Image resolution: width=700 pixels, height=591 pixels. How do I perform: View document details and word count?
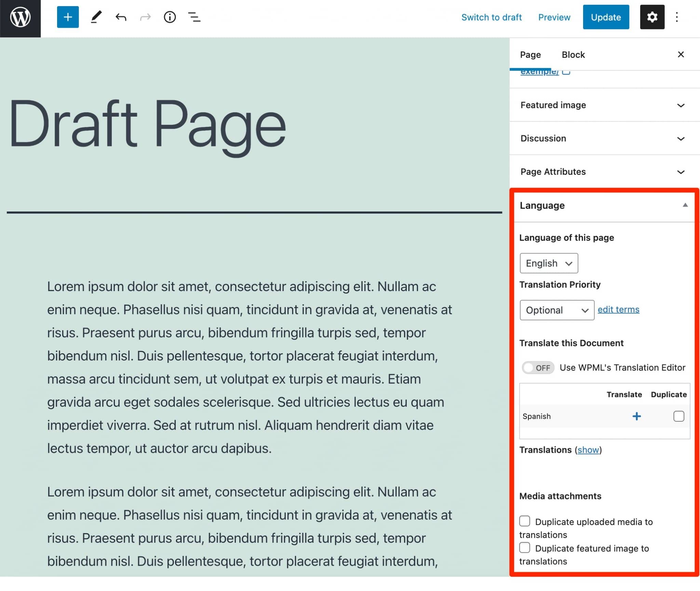(170, 17)
